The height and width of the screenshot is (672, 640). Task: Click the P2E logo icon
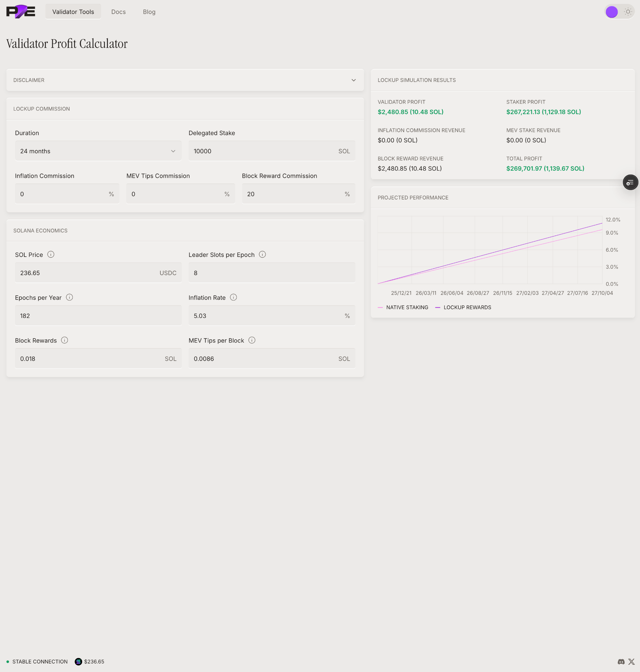pos(20,11)
